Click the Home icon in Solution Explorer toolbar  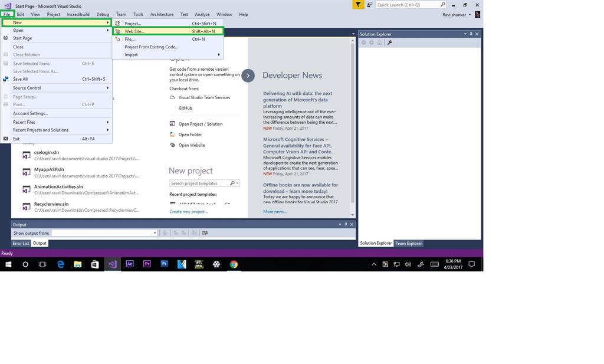(379, 42)
